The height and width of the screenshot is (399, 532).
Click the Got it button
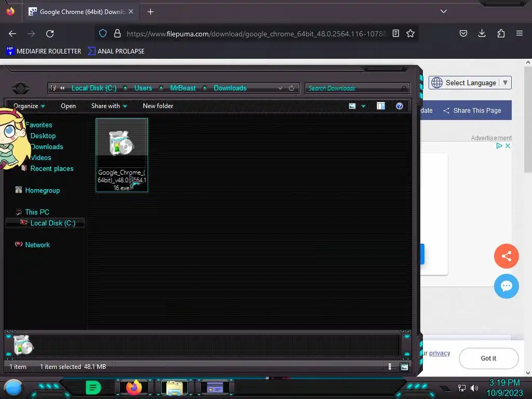click(x=488, y=358)
